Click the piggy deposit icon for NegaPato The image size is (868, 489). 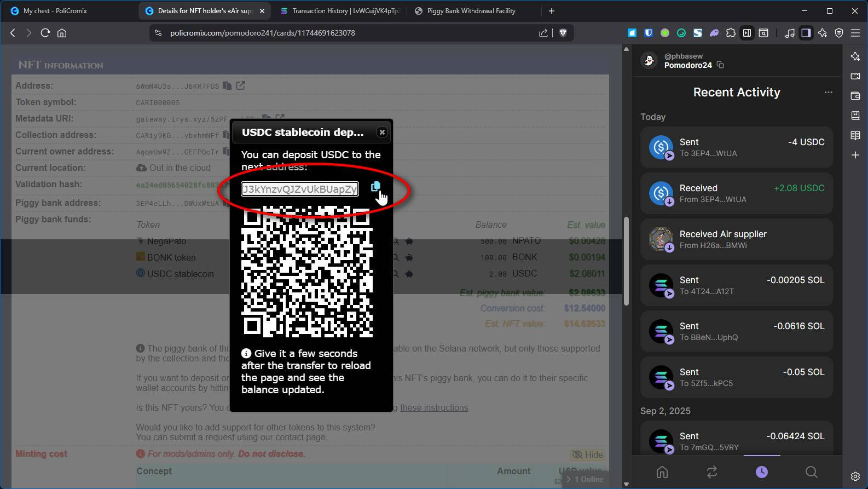pos(409,241)
